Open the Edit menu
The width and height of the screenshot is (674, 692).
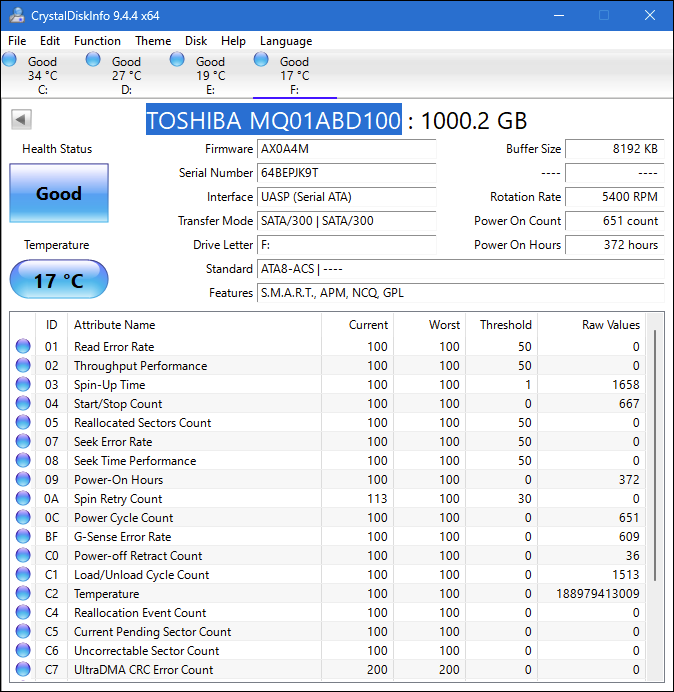50,41
